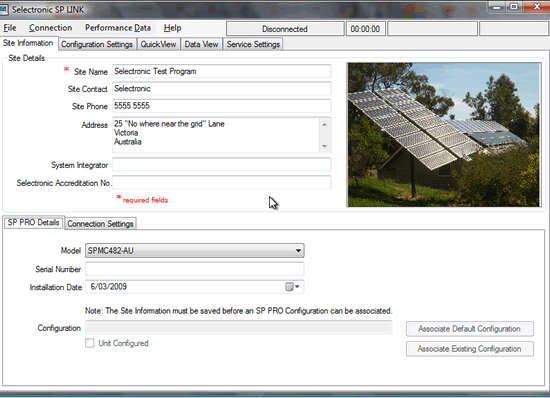
Task: Open the Performance Data menu
Action: tap(118, 28)
